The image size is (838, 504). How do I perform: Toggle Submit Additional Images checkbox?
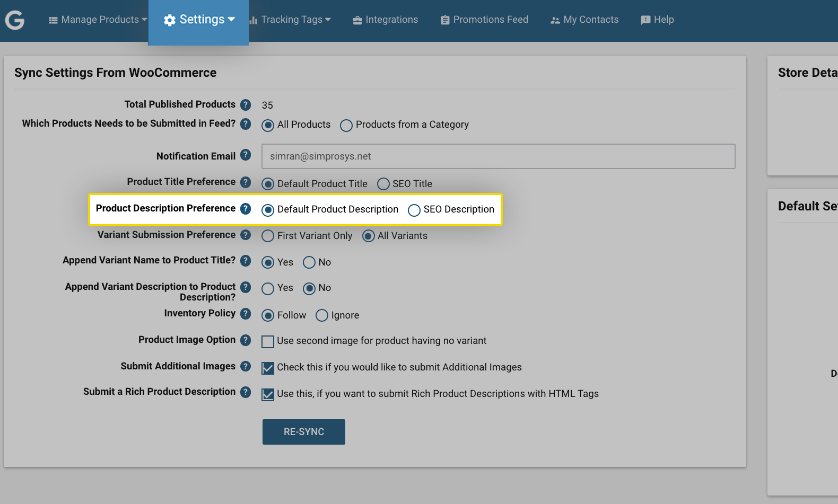(x=268, y=368)
